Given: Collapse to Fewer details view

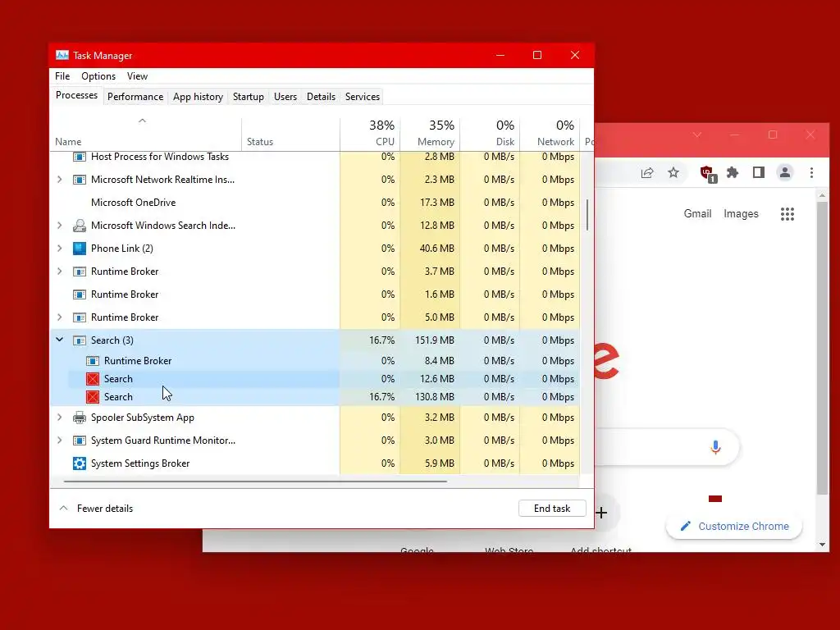Looking at the screenshot, I should [96, 509].
